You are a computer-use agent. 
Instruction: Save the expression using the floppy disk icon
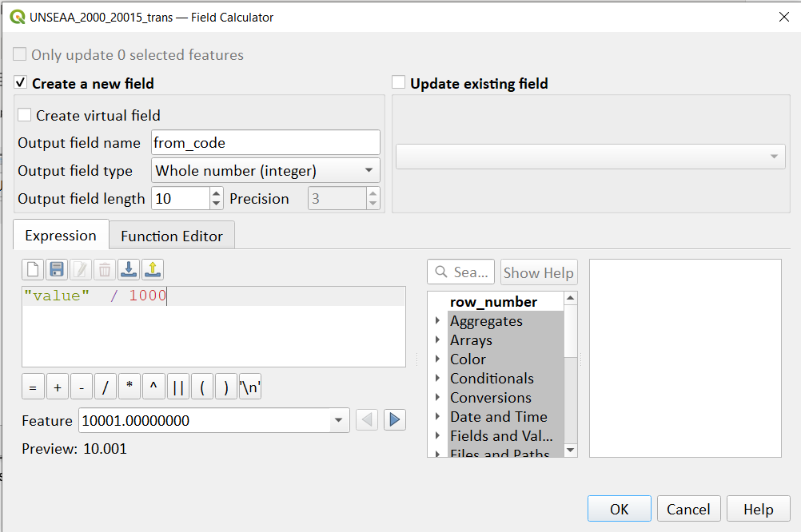click(x=57, y=269)
